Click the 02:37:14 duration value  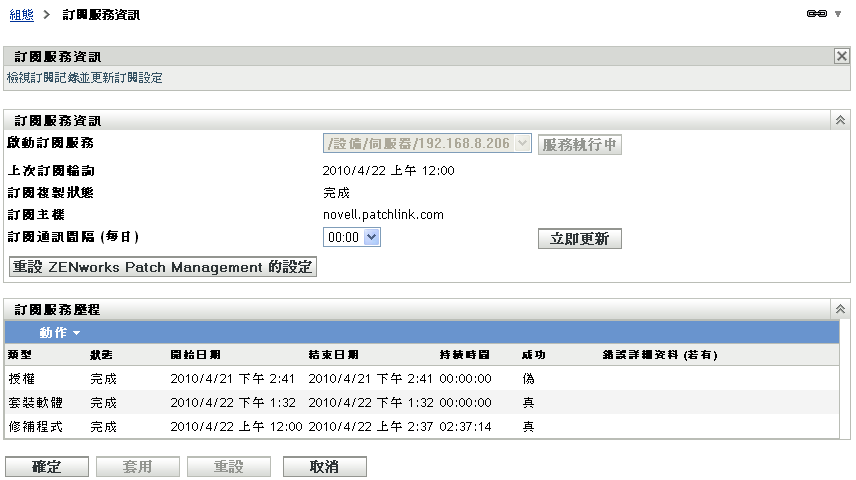(x=465, y=426)
